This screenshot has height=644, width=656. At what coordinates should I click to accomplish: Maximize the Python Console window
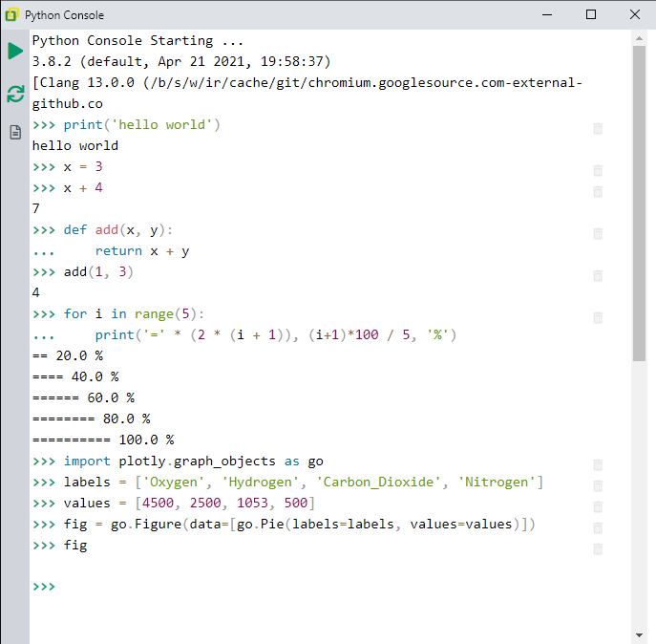591,15
